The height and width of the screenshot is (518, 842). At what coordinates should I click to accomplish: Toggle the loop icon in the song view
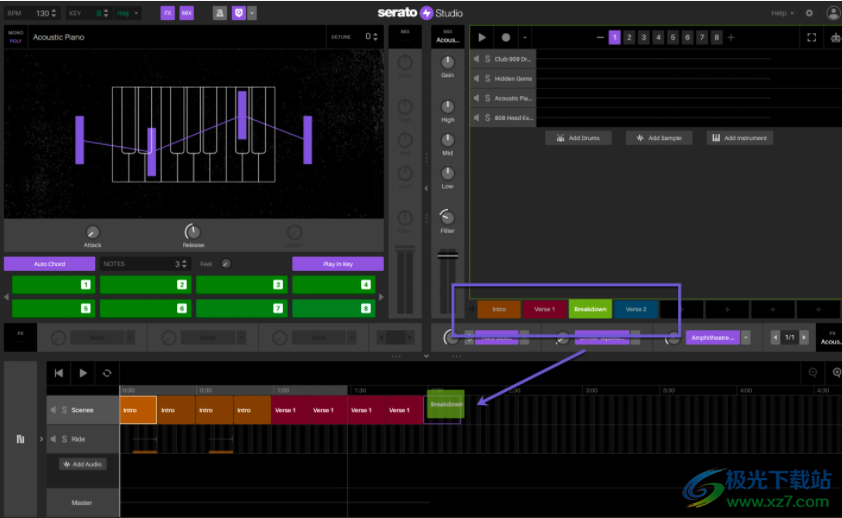(107, 373)
